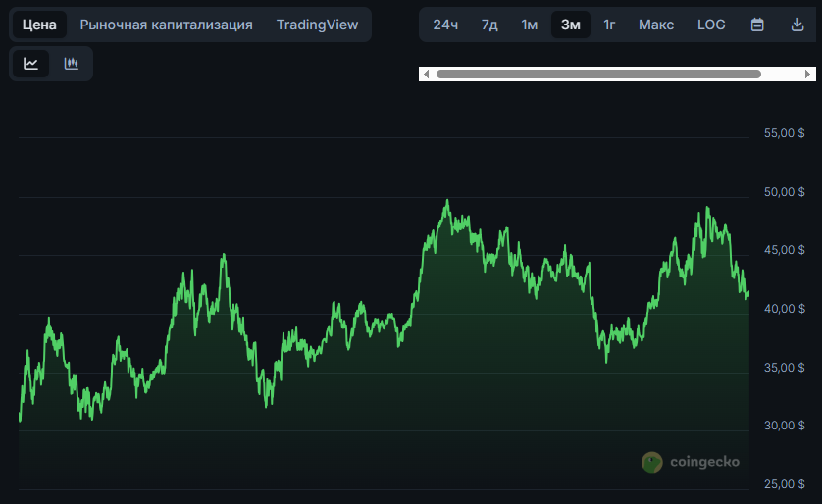
Task: Click the right scrollbar arrow
Action: coord(807,74)
